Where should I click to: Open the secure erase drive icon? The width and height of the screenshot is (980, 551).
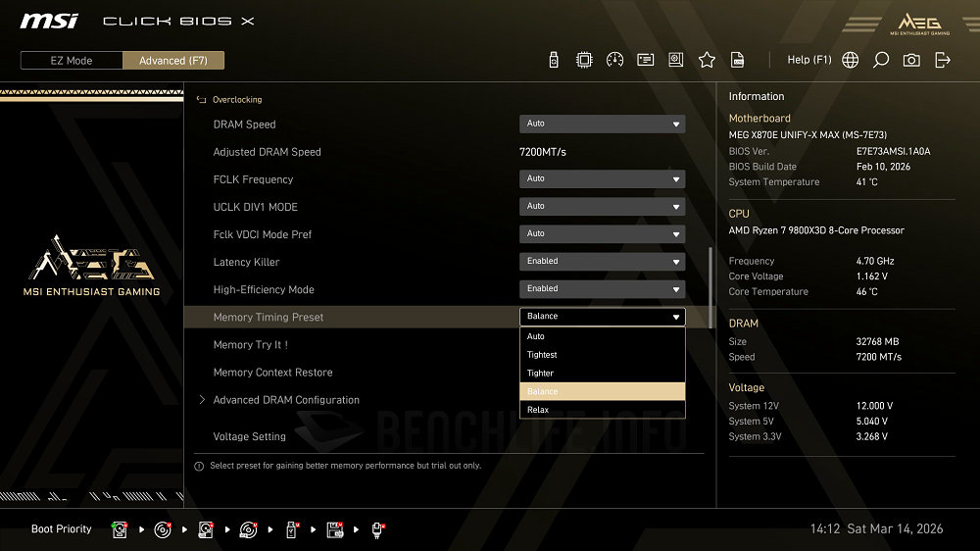[x=675, y=60]
